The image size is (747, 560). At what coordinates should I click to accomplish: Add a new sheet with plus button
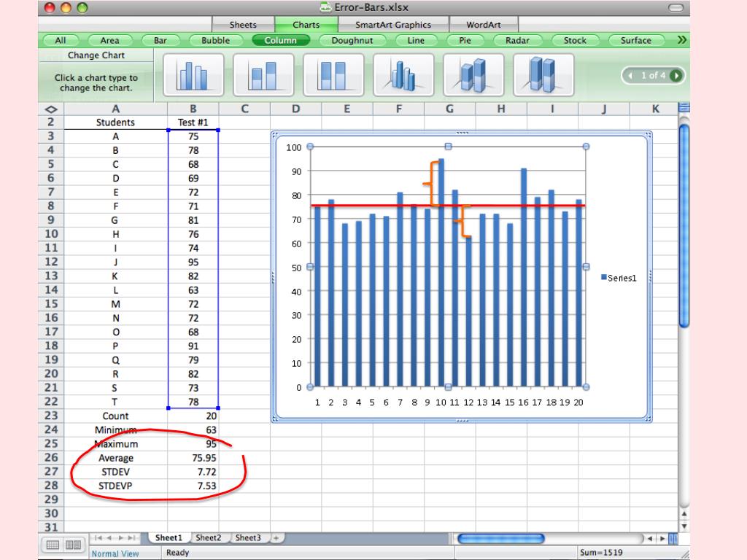point(276,537)
